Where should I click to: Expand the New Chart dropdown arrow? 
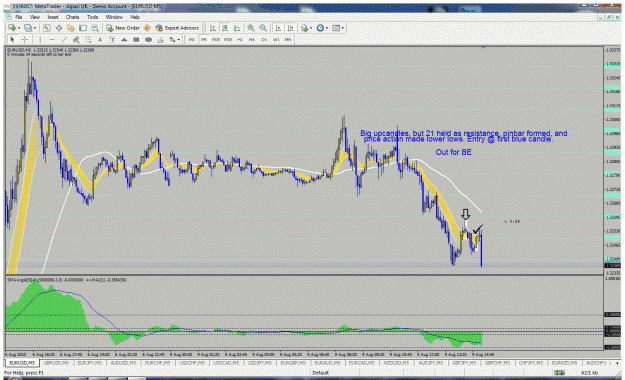pos(19,28)
